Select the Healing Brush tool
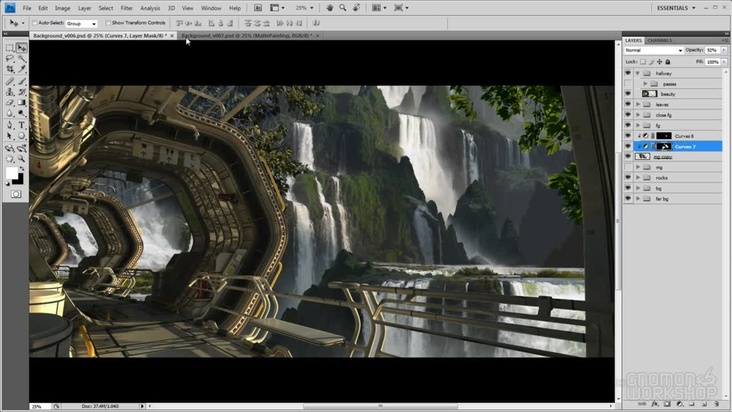Screen dimensions: 732x412 tap(10, 82)
